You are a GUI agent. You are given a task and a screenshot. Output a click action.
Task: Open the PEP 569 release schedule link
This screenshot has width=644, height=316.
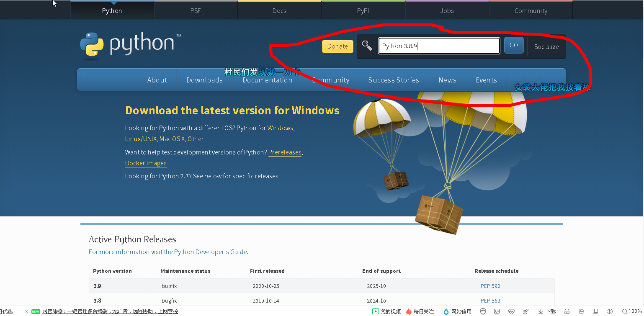coord(490,301)
